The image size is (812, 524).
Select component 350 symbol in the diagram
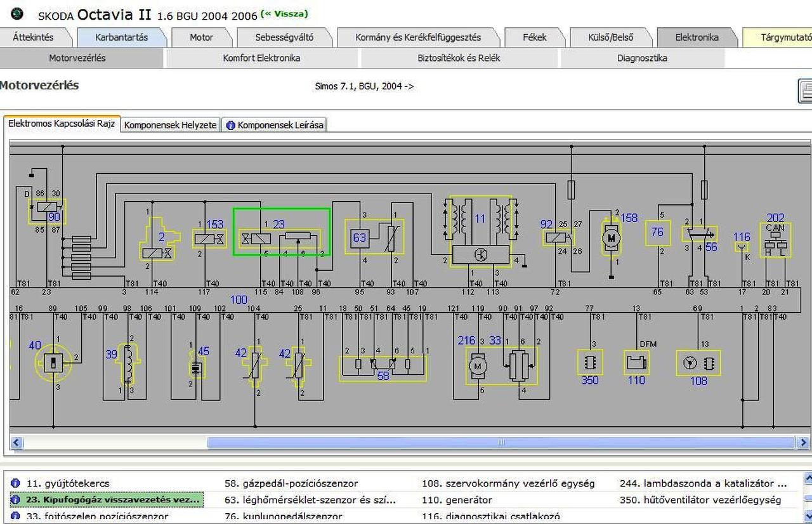pyautogui.click(x=589, y=362)
